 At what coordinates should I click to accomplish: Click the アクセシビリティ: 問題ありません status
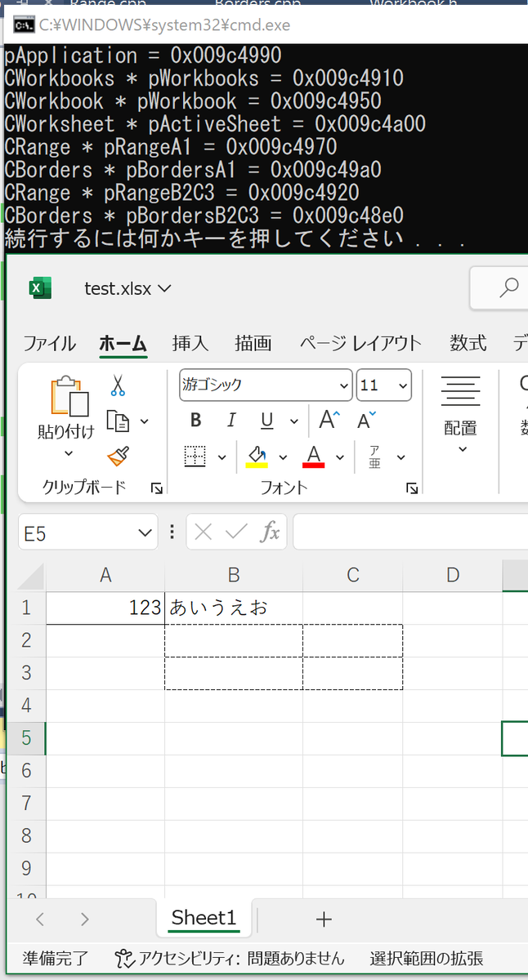point(230,959)
